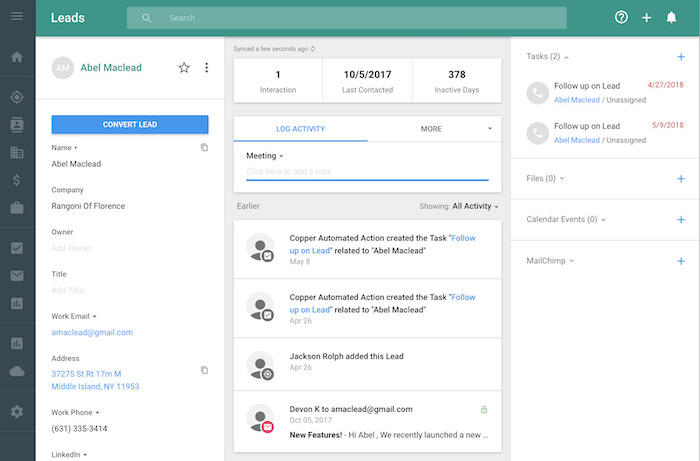Switch to the Log Activity tab

(300, 129)
